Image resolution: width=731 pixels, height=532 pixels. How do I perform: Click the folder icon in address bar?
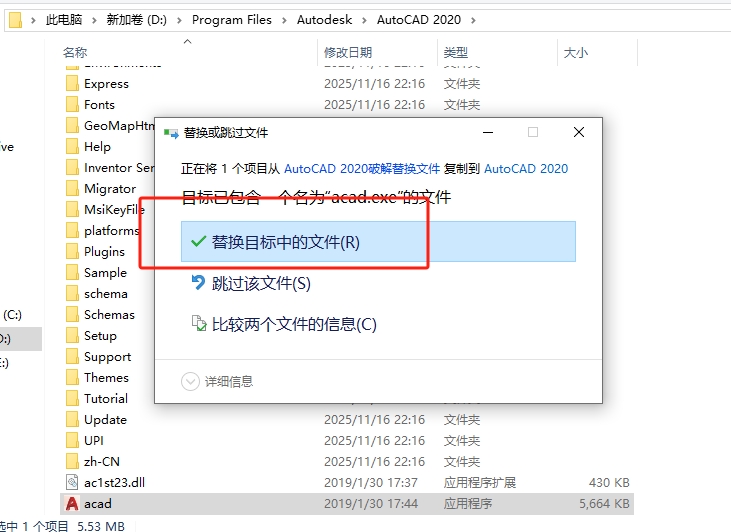pyautogui.click(x=15, y=20)
